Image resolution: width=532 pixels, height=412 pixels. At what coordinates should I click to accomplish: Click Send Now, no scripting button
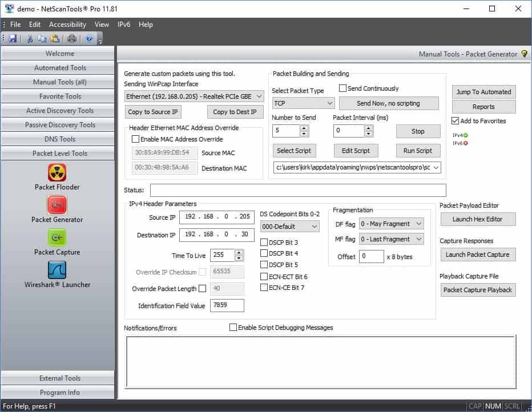(389, 103)
